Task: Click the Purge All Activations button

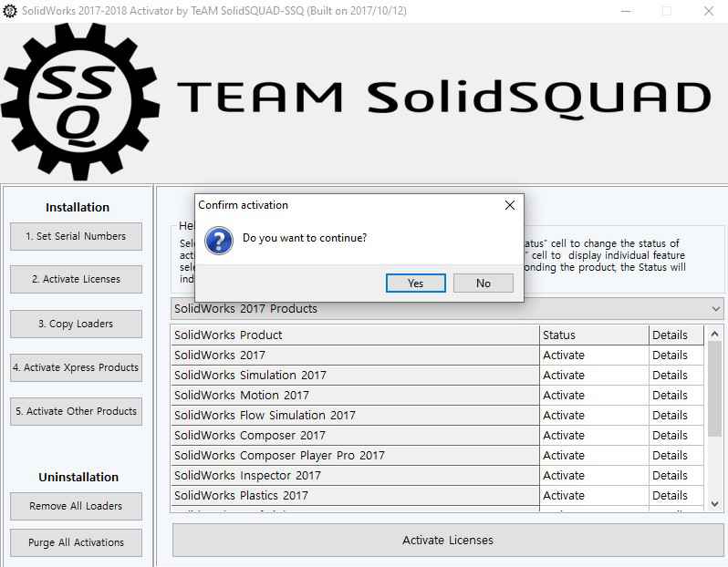Action: [76, 542]
